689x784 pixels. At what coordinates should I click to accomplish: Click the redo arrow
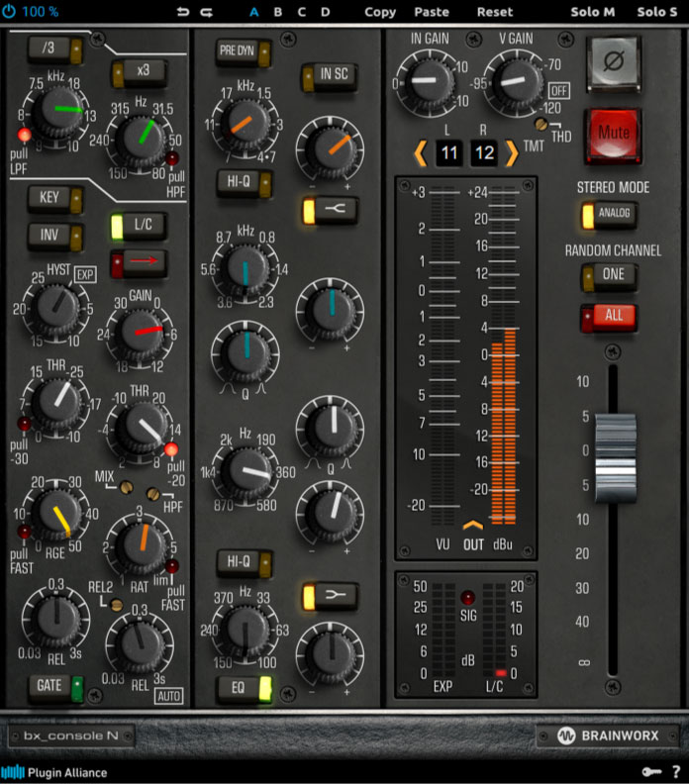[206, 12]
